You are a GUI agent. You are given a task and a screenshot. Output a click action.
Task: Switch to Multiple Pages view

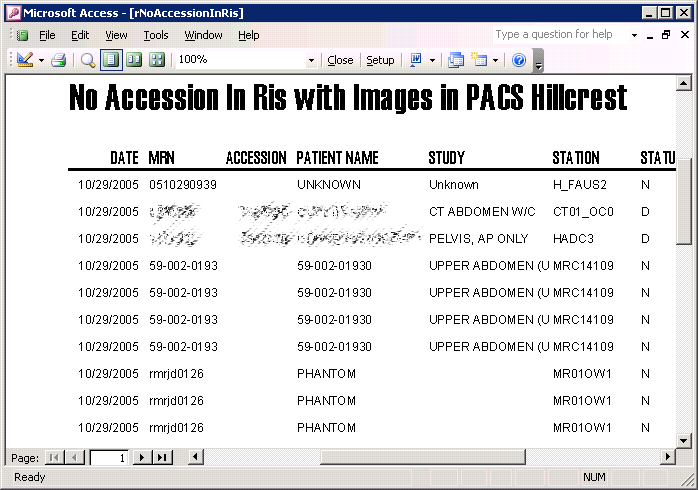(157, 60)
